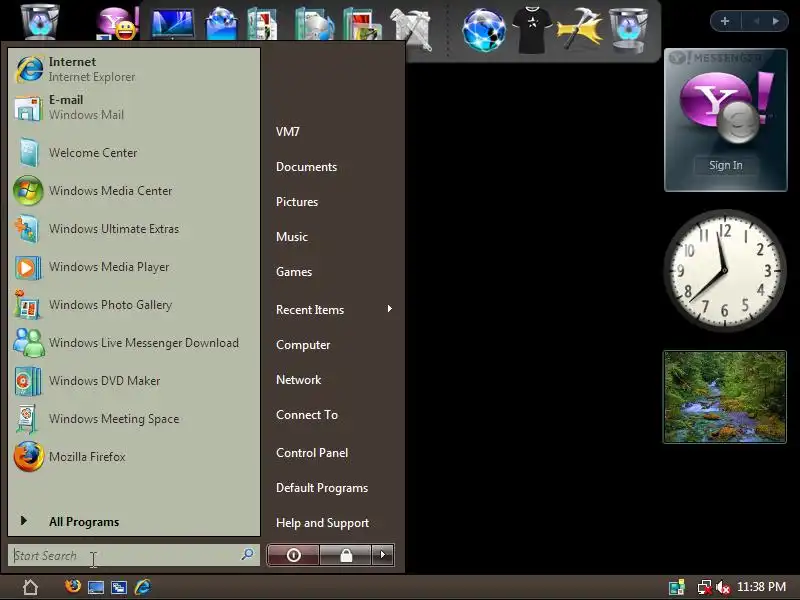Viewport: 800px width, 600px height.
Task: Open Yahoo Messenger desktop icon
Action: (x=118, y=22)
